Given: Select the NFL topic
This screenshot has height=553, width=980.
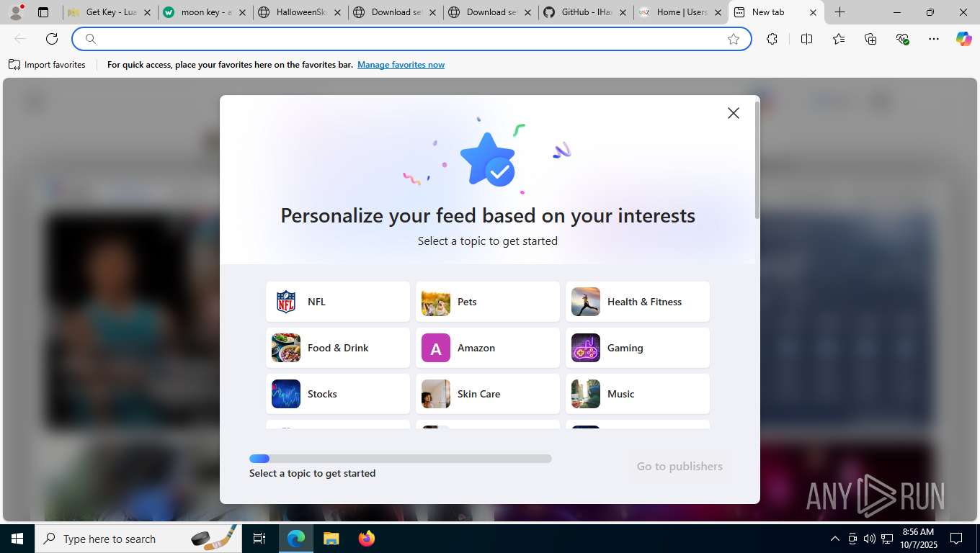Looking at the screenshot, I should tap(338, 302).
